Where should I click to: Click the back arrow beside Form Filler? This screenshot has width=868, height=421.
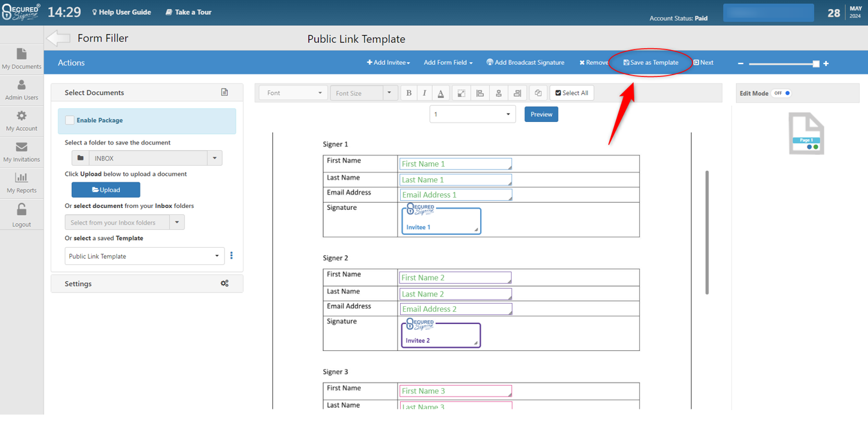[58, 39]
